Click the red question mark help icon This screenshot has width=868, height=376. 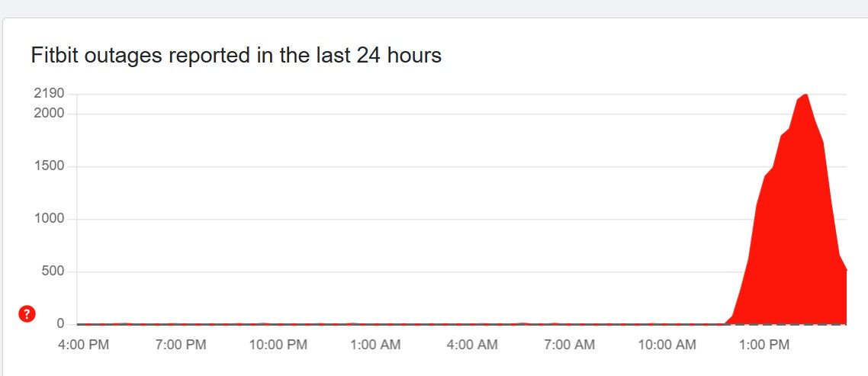coord(27,313)
